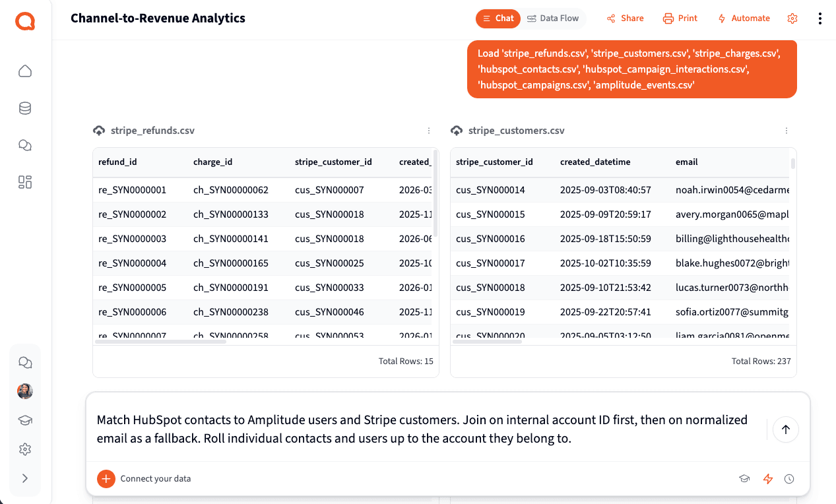This screenshot has height=504, width=836.
Task: Open the chats icon in upper sidebar
Action: pos(25,145)
